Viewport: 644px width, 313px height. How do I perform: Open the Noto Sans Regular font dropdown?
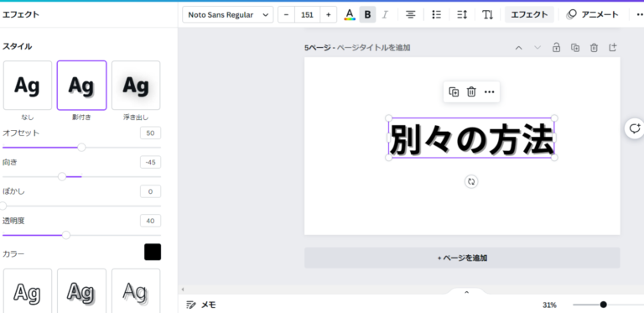tap(227, 15)
